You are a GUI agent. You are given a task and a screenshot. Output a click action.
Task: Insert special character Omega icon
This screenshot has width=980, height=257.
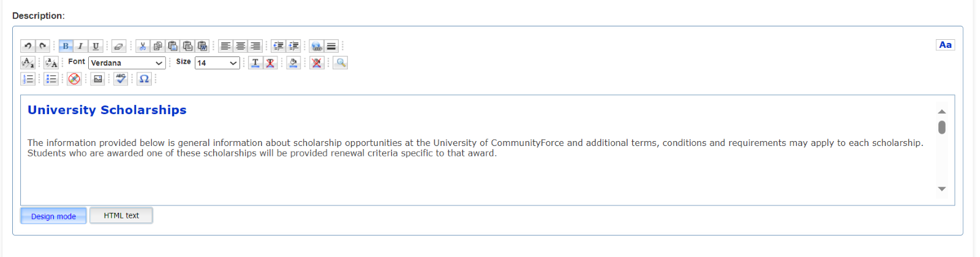[144, 79]
